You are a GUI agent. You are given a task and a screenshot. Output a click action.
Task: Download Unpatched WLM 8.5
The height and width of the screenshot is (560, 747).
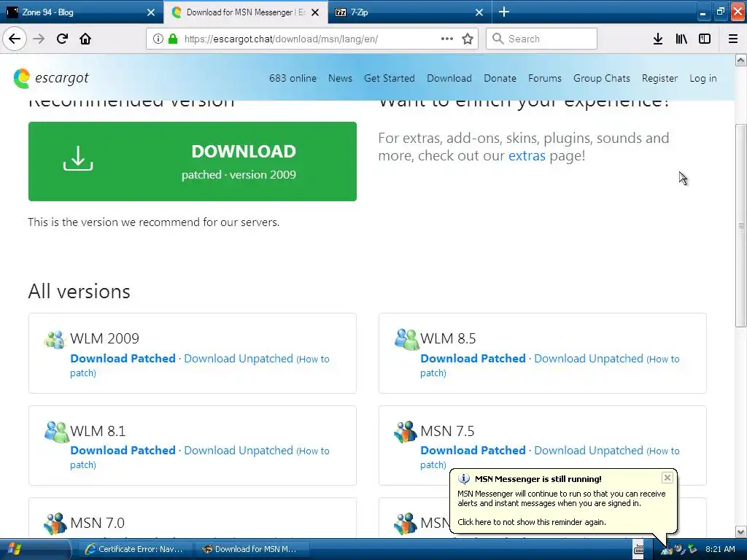pyautogui.click(x=589, y=359)
